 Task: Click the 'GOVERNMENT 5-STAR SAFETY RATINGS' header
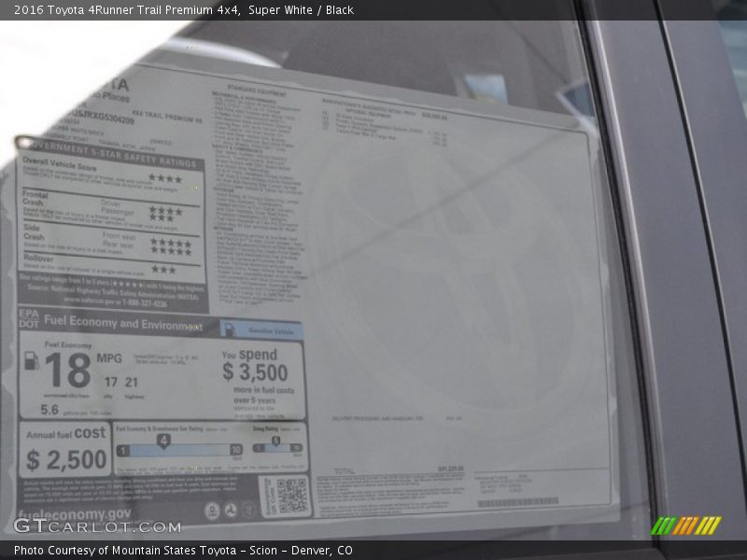[111, 155]
